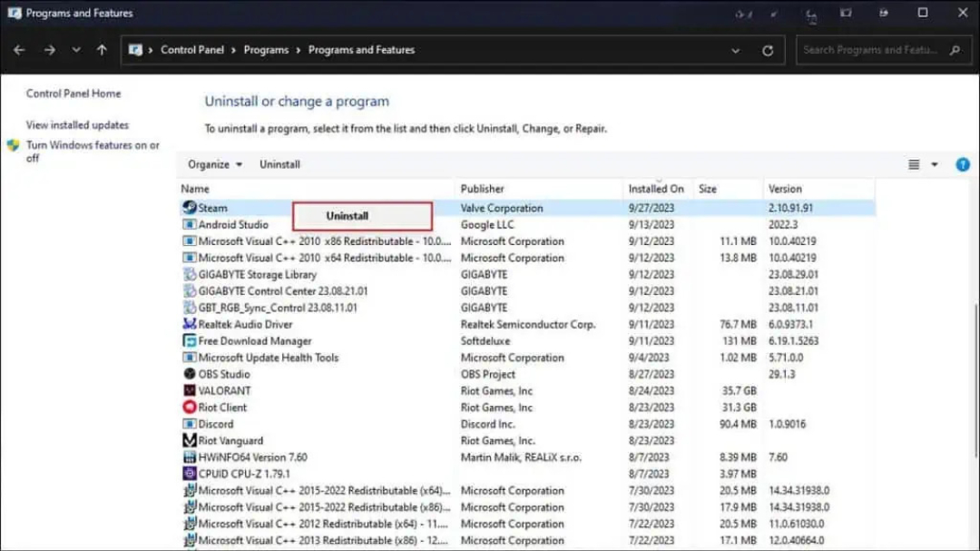The height and width of the screenshot is (551, 980).
Task: Select the OBS Studio icon in list
Action: click(x=190, y=374)
